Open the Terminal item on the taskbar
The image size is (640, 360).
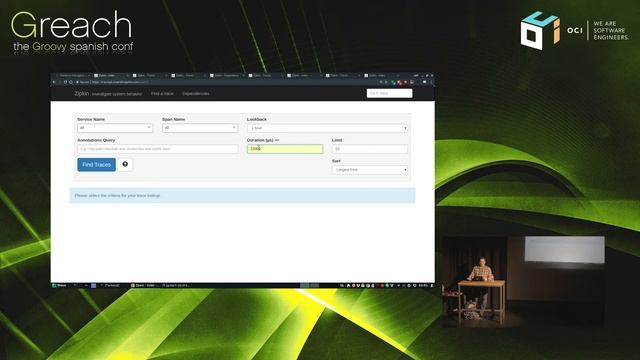111,285
